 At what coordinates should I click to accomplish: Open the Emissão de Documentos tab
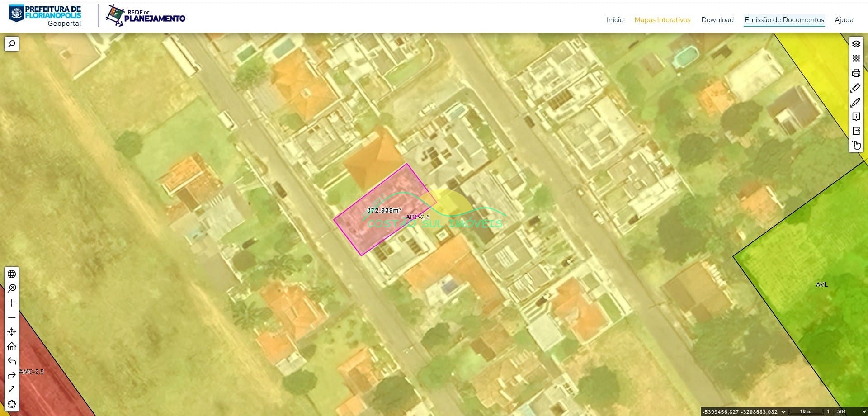(784, 20)
